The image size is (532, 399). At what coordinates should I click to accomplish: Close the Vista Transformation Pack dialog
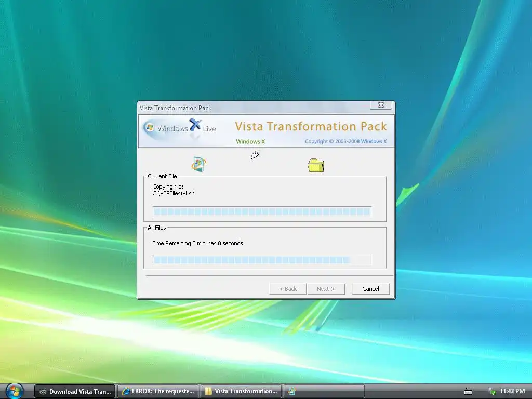tap(381, 105)
